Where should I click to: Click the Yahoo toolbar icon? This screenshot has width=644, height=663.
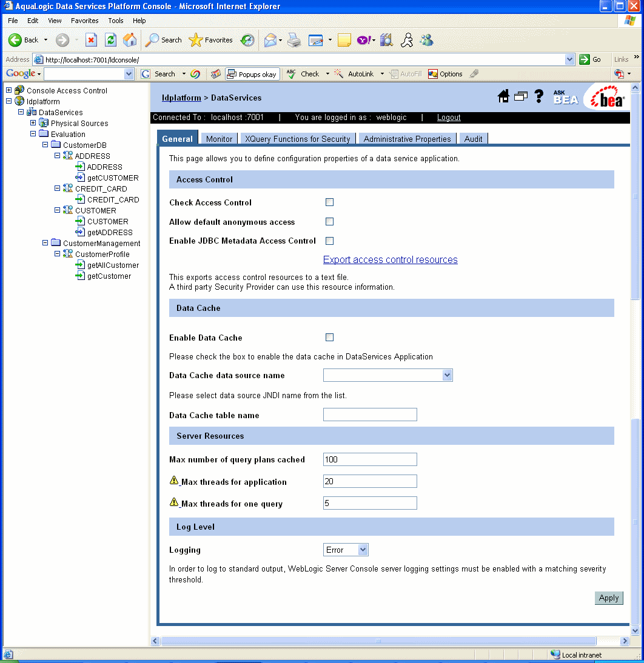(364, 40)
